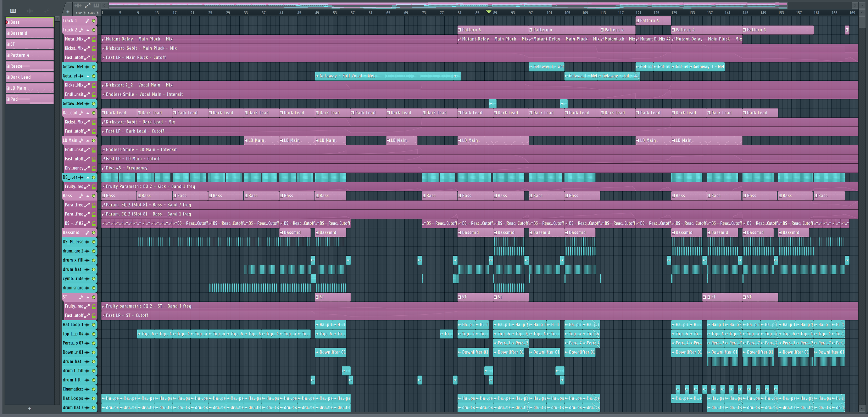
Task: Select the 'Fruity Parametric EQ 2 - Kick' clip
Action: [479, 186]
